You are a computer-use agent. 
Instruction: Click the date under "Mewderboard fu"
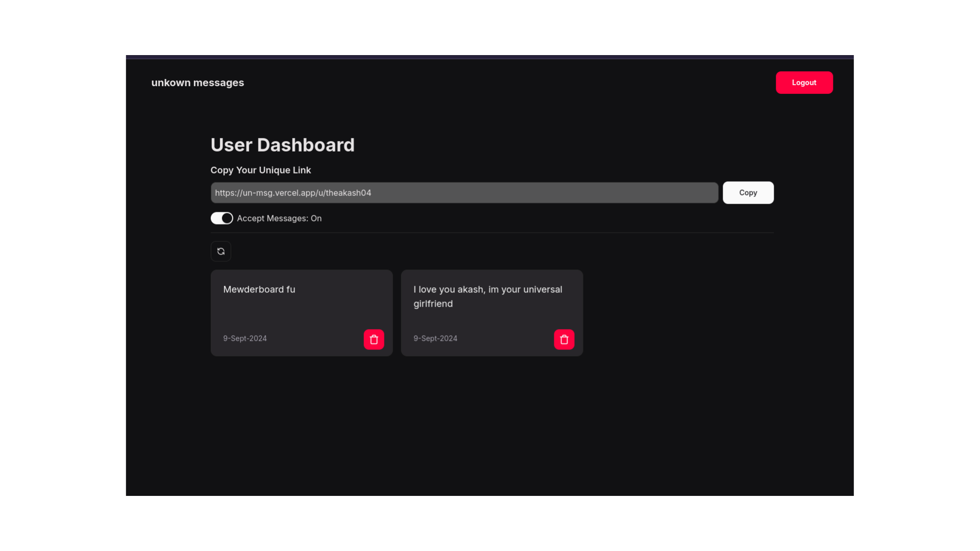pyautogui.click(x=245, y=338)
